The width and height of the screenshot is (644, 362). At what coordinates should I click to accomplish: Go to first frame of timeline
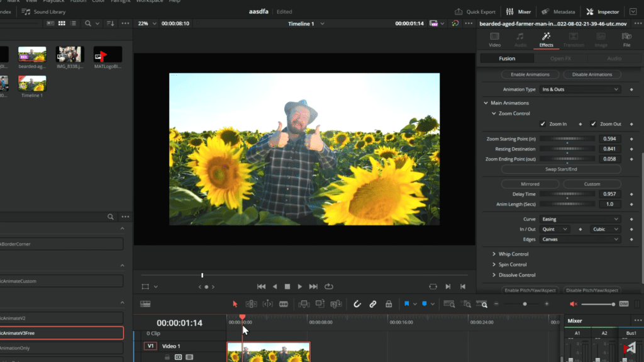(261, 286)
